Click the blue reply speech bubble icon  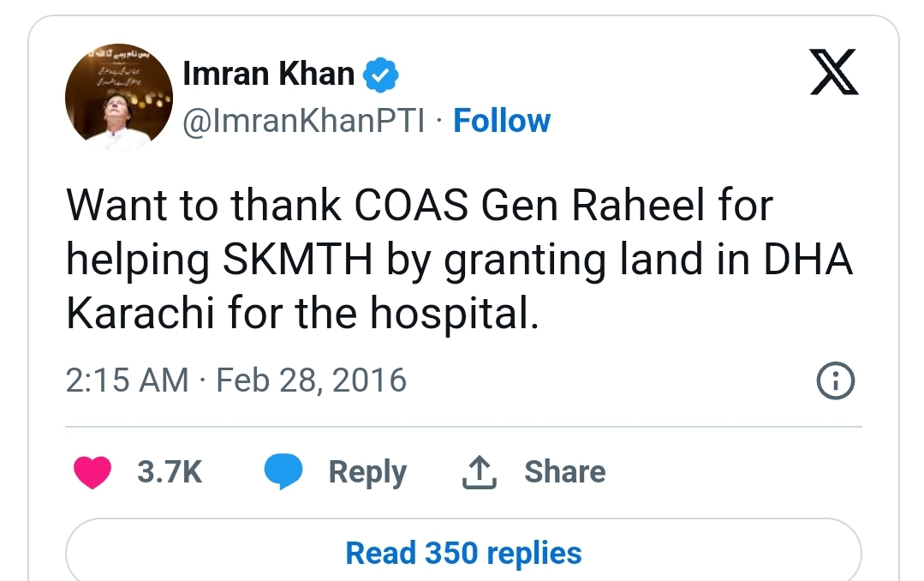click(283, 471)
